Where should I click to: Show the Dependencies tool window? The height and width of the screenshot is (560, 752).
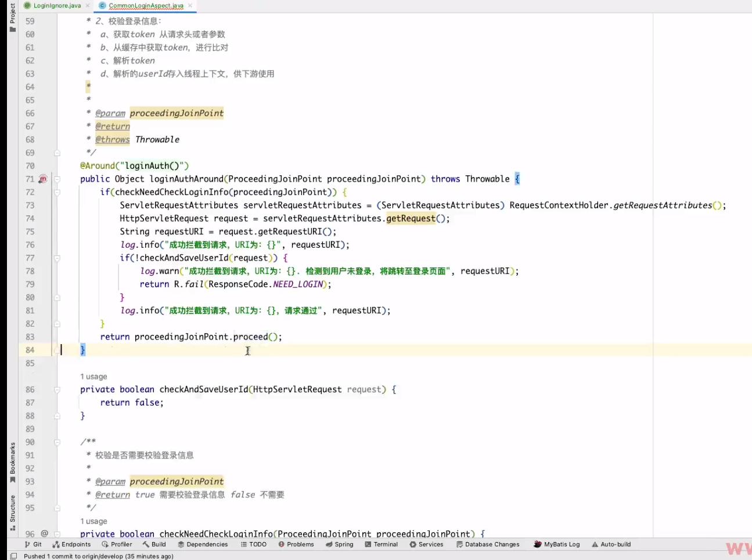click(x=203, y=544)
